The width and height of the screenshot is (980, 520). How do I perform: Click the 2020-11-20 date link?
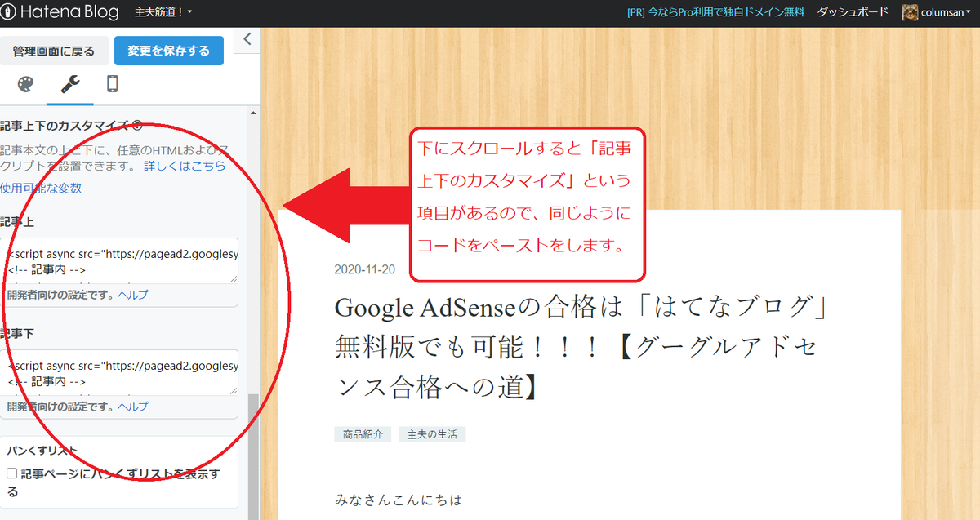(364, 270)
